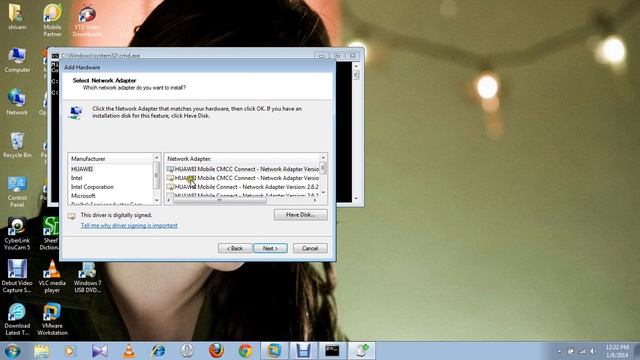
Task: Click the cmd.exe window scroll-down arrow
Action: (356, 199)
